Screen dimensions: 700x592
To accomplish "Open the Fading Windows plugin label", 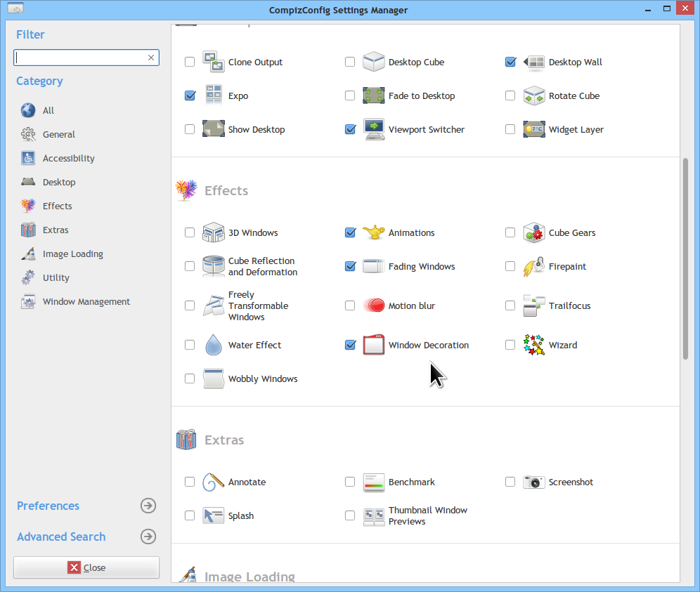I will (422, 266).
